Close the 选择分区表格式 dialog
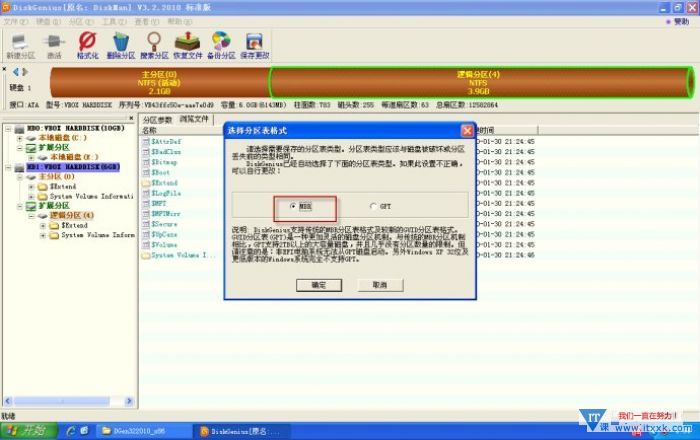This screenshot has width=700, height=440. tap(467, 131)
